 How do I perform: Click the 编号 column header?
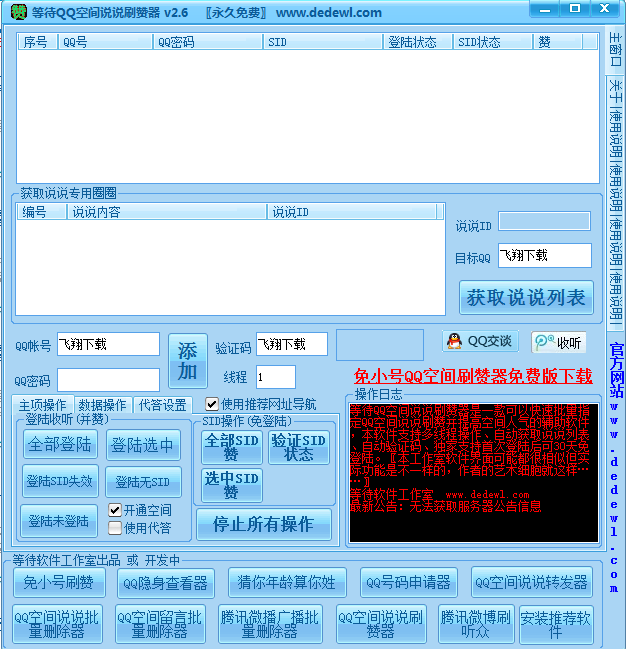(x=41, y=212)
